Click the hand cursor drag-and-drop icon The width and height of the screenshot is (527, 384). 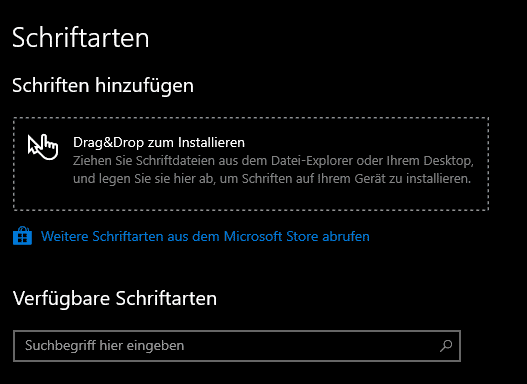(x=43, y=147)
